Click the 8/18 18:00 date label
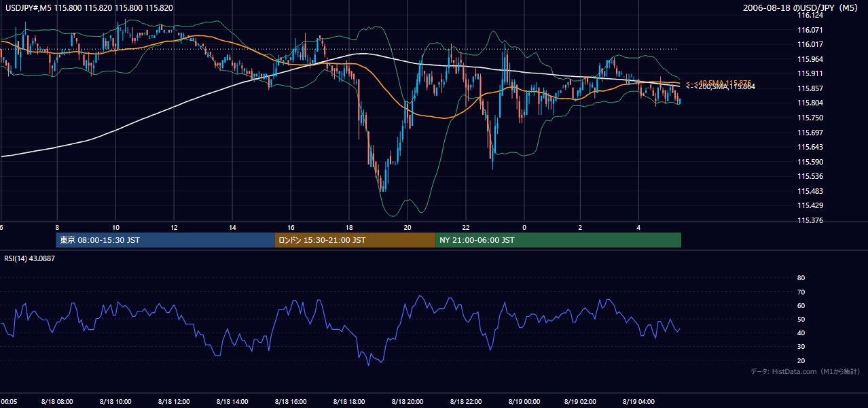The height and width of the screenshot is (408, 868). (x=349, y=402)
